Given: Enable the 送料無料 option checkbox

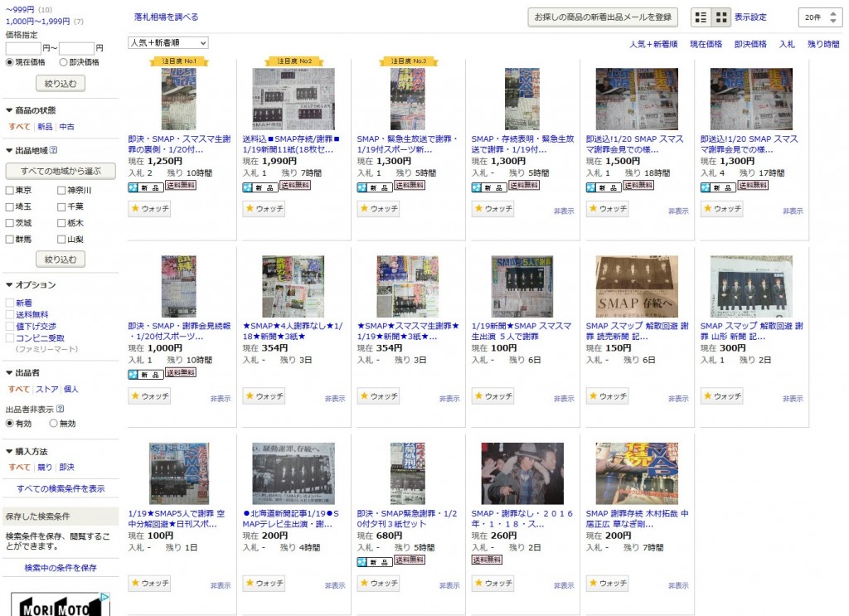Looking at the screenshot, I should [9, 314].
